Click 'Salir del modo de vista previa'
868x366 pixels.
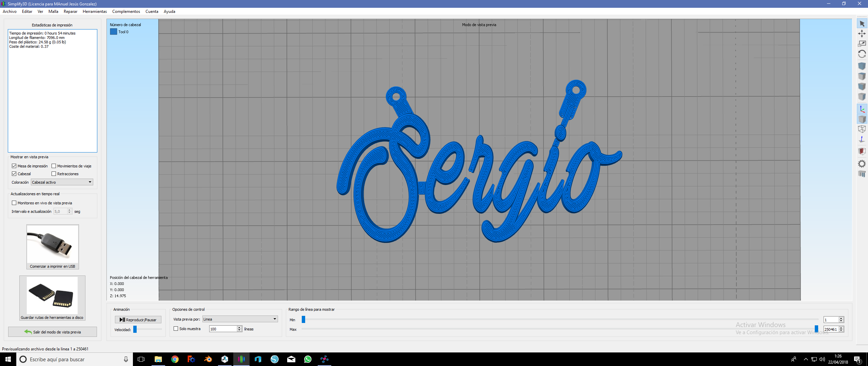coord(53,332)
